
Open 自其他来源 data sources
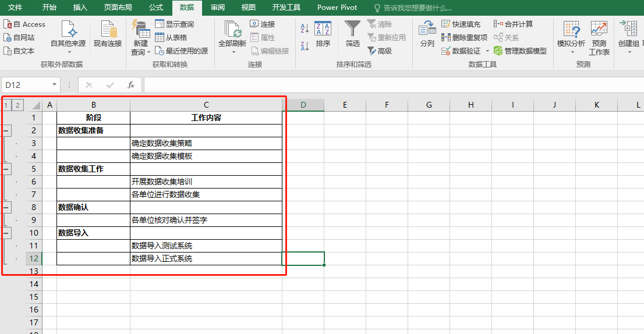pos(68,38)
